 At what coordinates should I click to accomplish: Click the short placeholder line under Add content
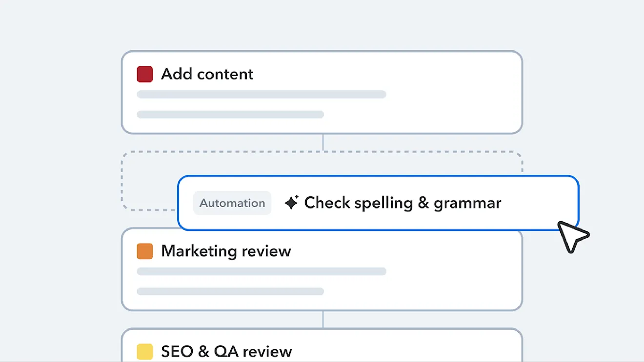tap(230, 114)
